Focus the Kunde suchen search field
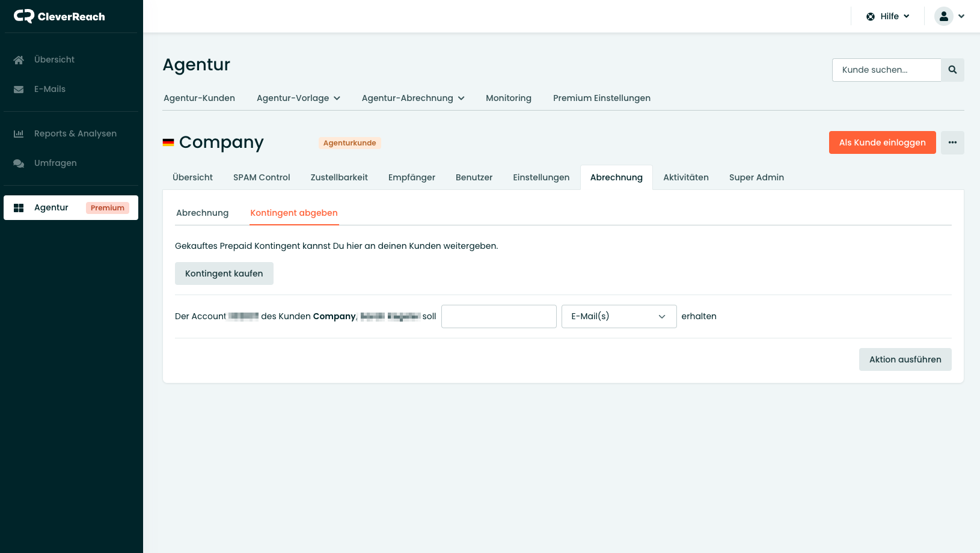 tap(886, 70)
